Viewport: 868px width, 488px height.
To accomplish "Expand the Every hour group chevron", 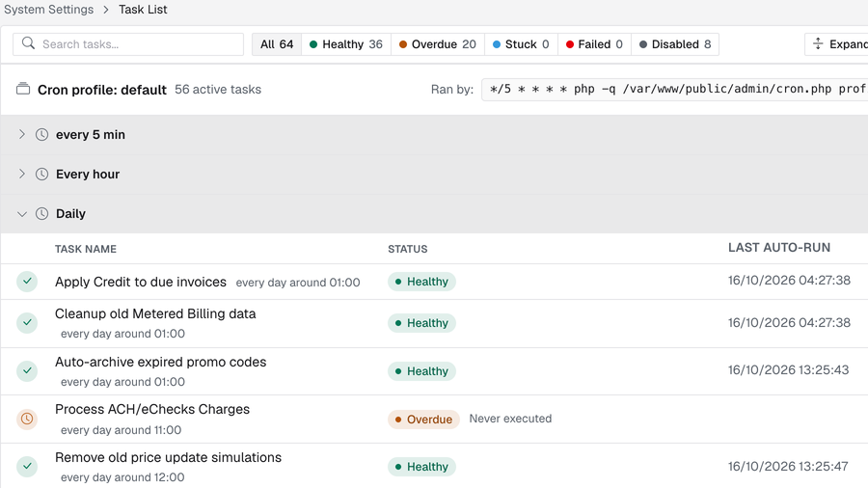I will pos(21,174).
